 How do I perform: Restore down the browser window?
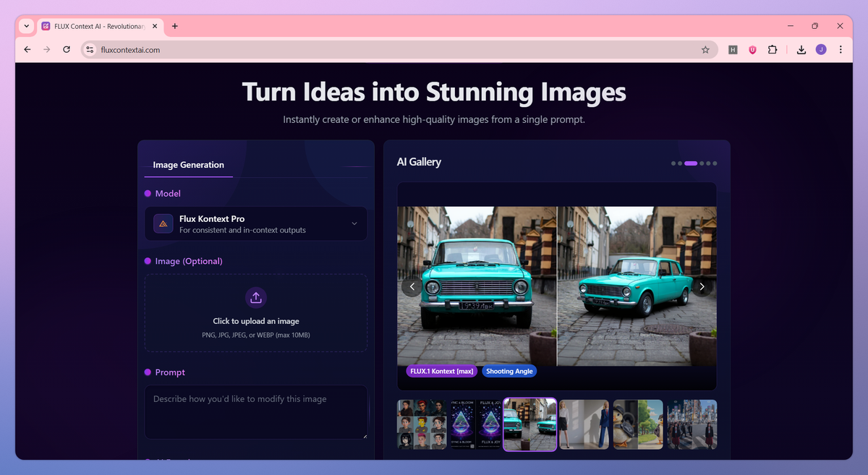tap(814, 26)
